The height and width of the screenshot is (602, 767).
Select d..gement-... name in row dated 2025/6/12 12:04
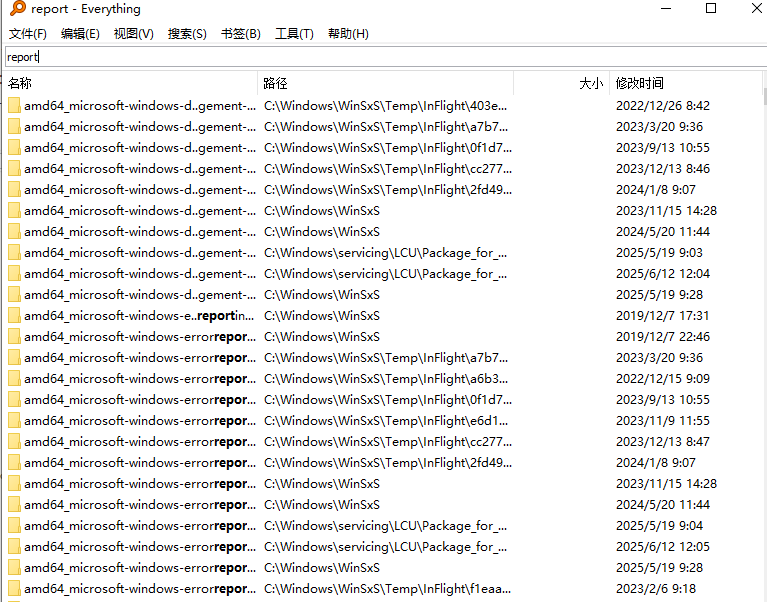pos(139,274)
